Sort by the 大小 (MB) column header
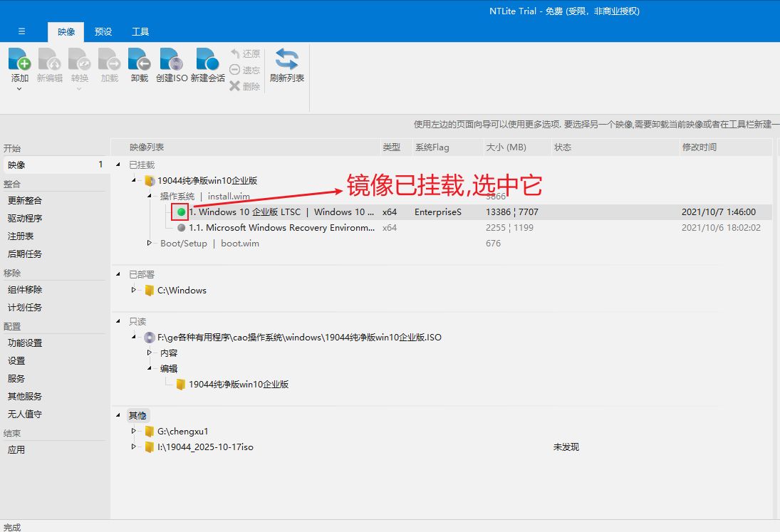 505,147
